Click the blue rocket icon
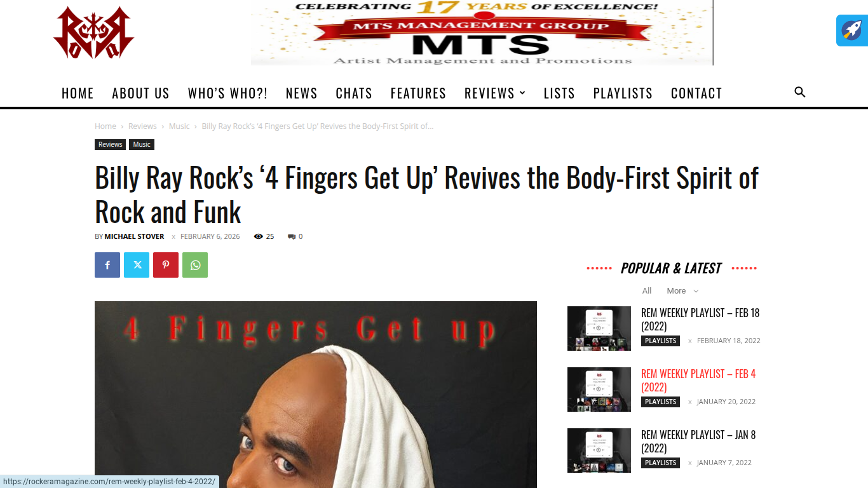This screenshot has width=868, height=488. click(x=852, y=30)
